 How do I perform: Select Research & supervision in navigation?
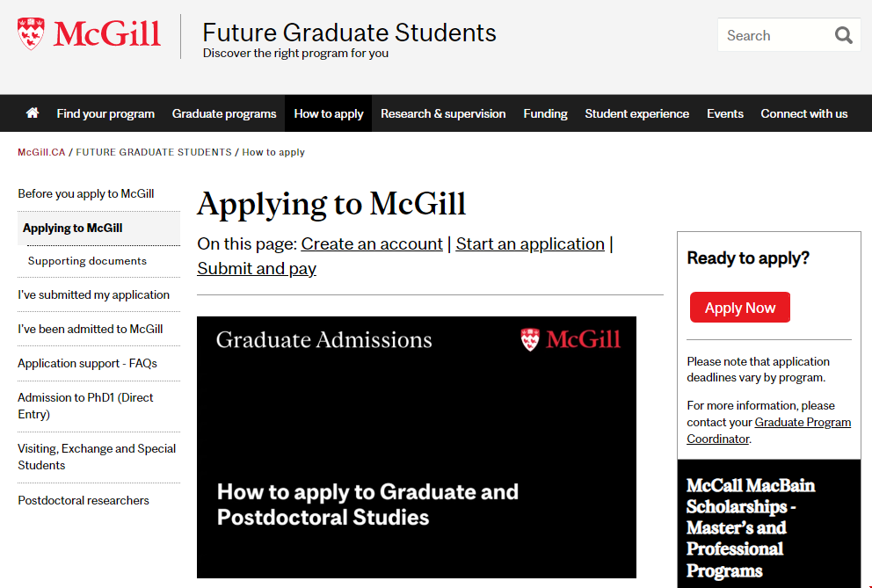tap(443, 113)
